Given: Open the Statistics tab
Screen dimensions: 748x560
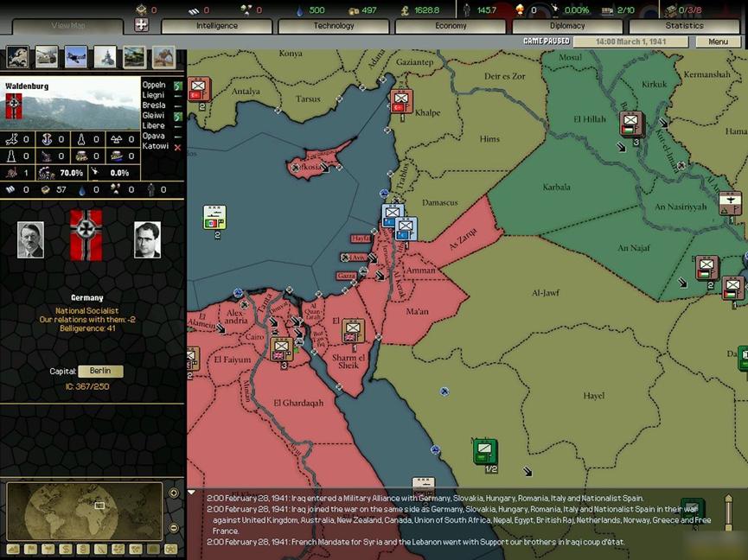Looking at the screenshot, I should click(x=684, y=26).
